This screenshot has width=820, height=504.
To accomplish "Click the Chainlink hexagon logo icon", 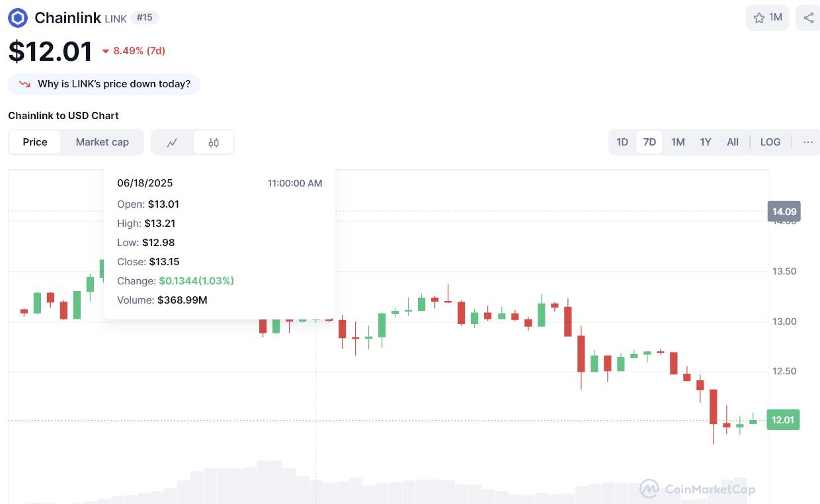I will pos(18,18).
